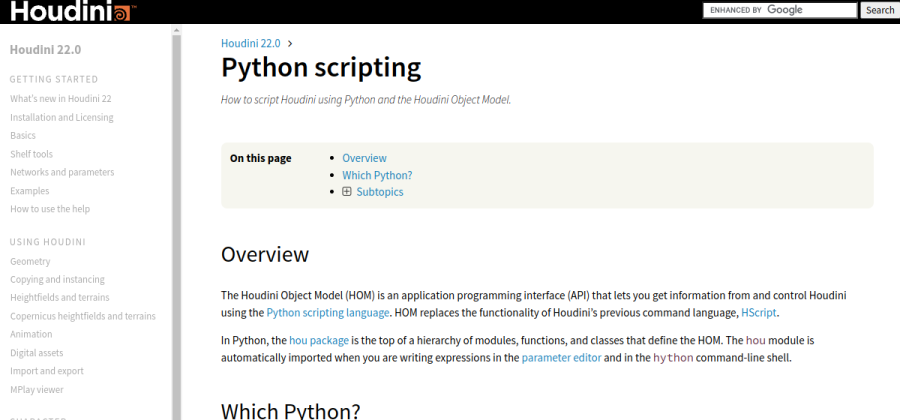Open the Houdini 22.0 breadcrumb link
900x420 pixels.
[x=251, y=43]
